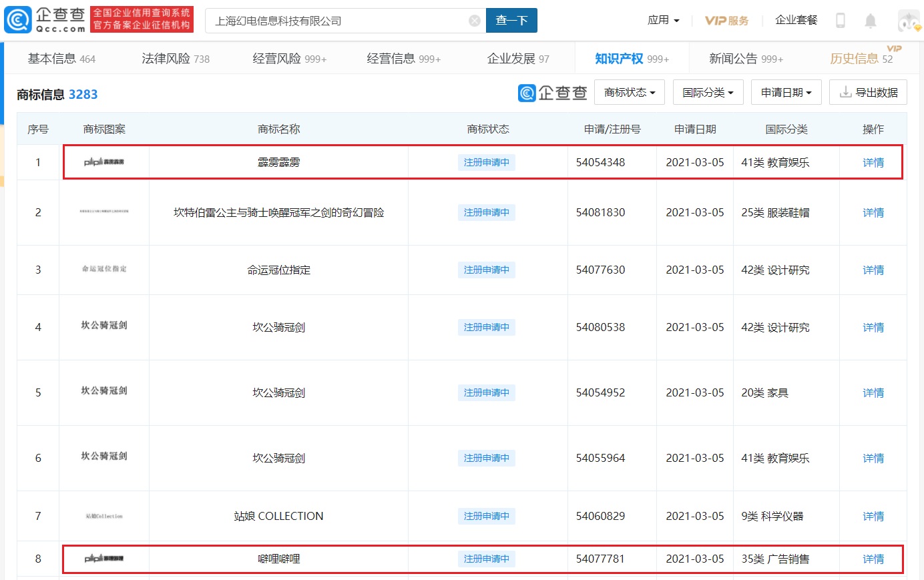Expand the 商标状态 filter dropdown
Viewport: 924px width, 580px height.
tap(629, 92)
